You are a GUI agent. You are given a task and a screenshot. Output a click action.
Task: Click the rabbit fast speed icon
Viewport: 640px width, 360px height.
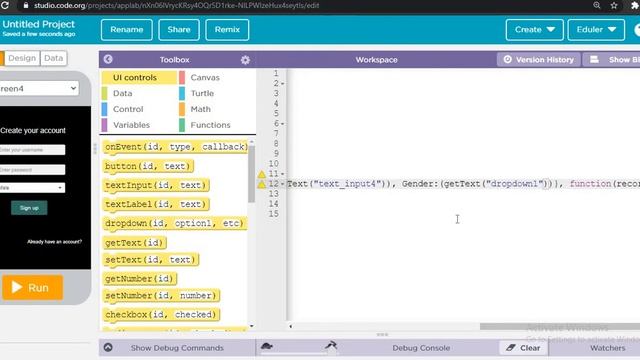point(331,346)
